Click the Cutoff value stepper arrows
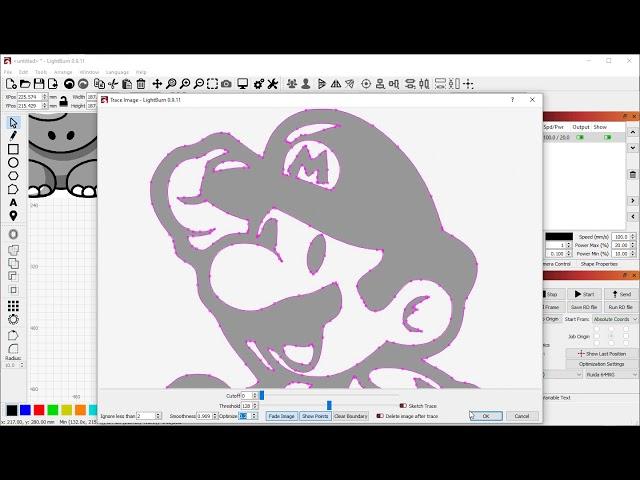The width and height of the screenshot is (640, 480). pos(255,396)
